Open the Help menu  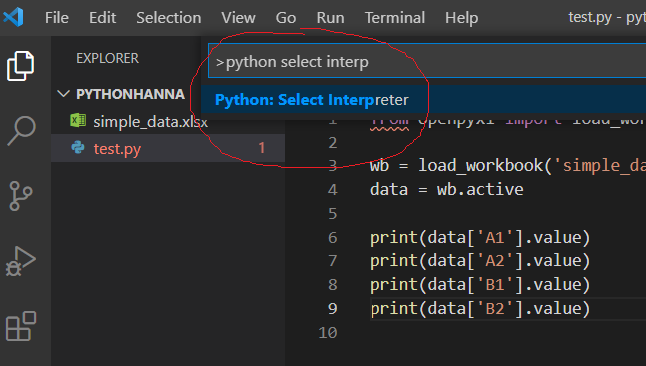pyautogui.click(x=461, y=18)
